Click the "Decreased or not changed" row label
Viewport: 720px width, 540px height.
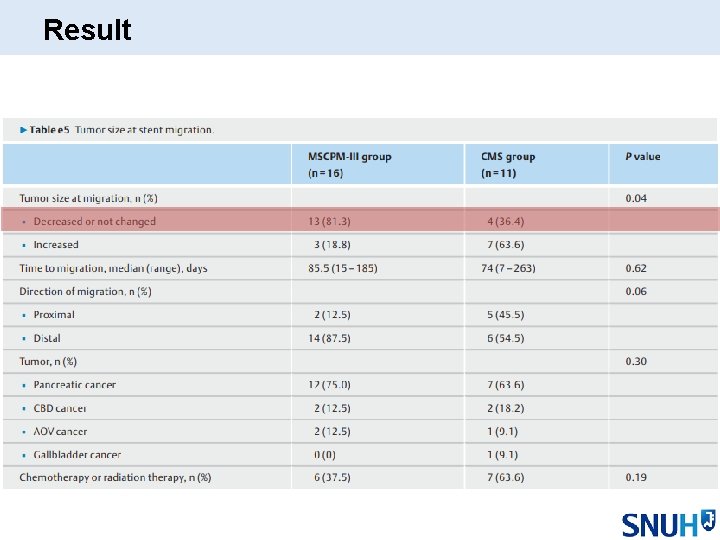95,221
